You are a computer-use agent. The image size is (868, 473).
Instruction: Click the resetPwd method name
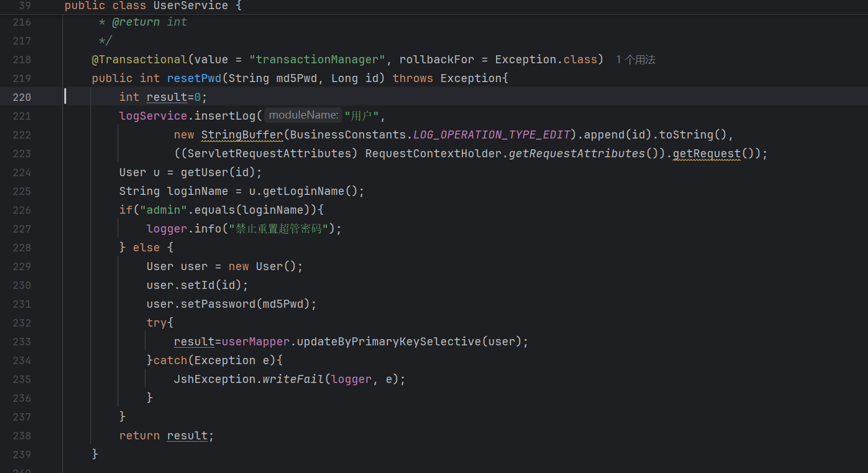[x=194, y=78]
